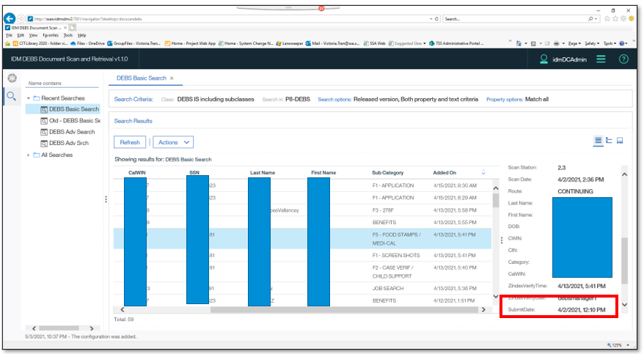The height and width of the screenshot is (354, 644).
Task: Sort results by CalWIN column header
Action: click(x=136, y=172)
